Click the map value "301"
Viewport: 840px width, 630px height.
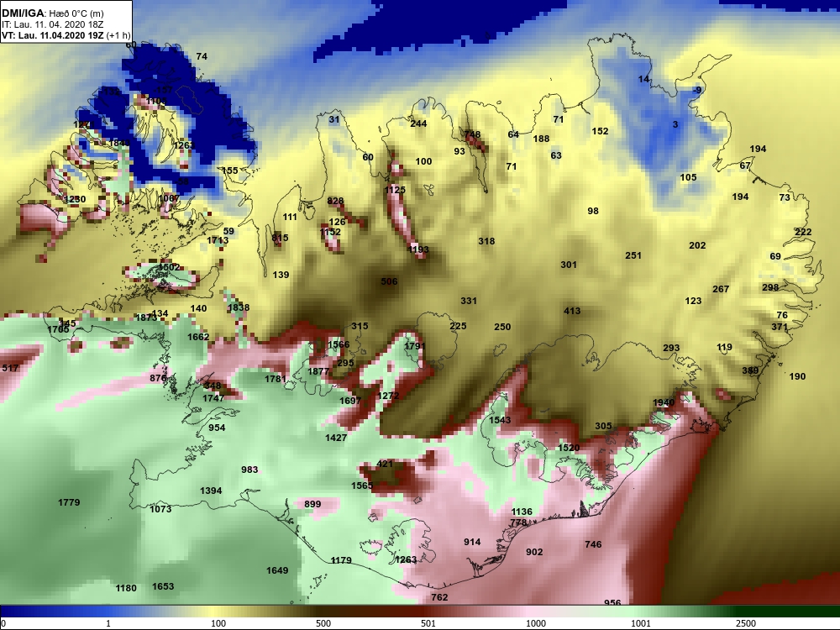click(x=569, y=265)
